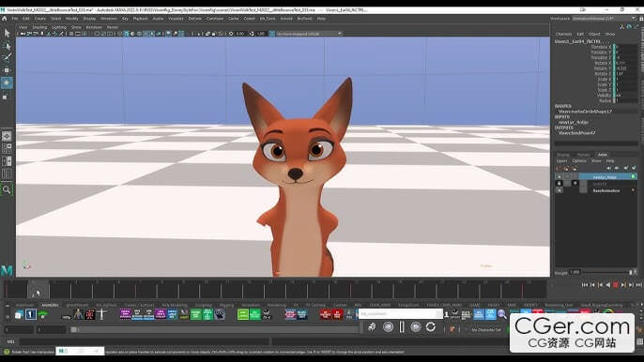644x362 pixels.
Task: Go to end of playback range
Action: (x=639, y=285)
